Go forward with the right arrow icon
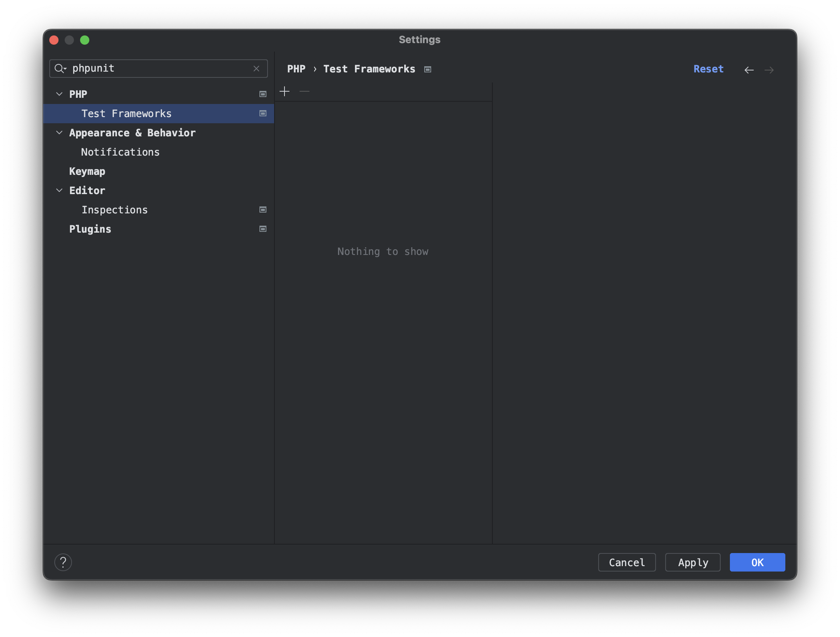The width and height of the screenshot is (840, 637). point(769,70)
